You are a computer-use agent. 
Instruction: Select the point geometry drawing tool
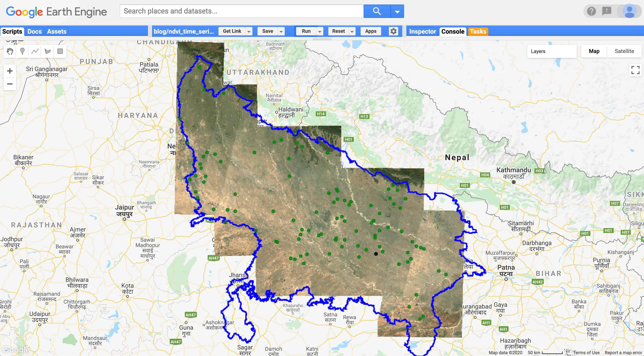22,51
